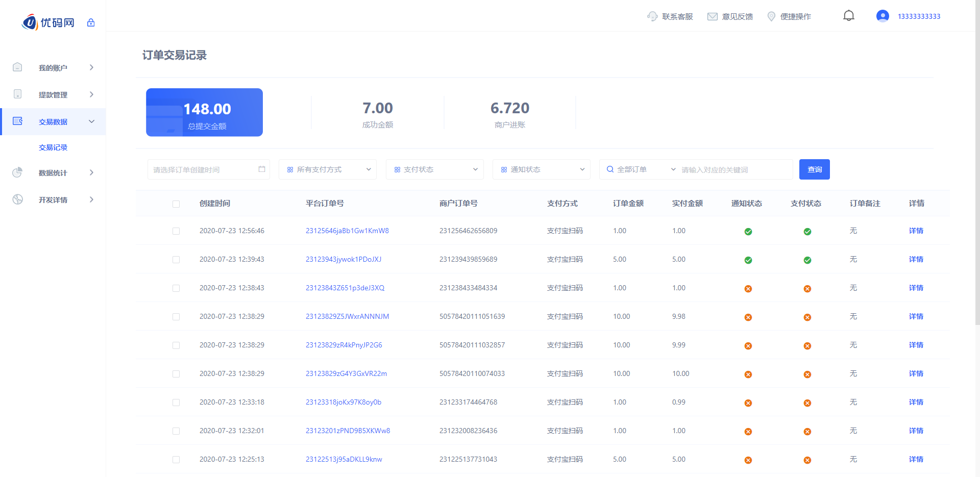Click the feedback envelope icon
Screen dimensions: 980x477
pyautogui.click(x=712, y=16)
